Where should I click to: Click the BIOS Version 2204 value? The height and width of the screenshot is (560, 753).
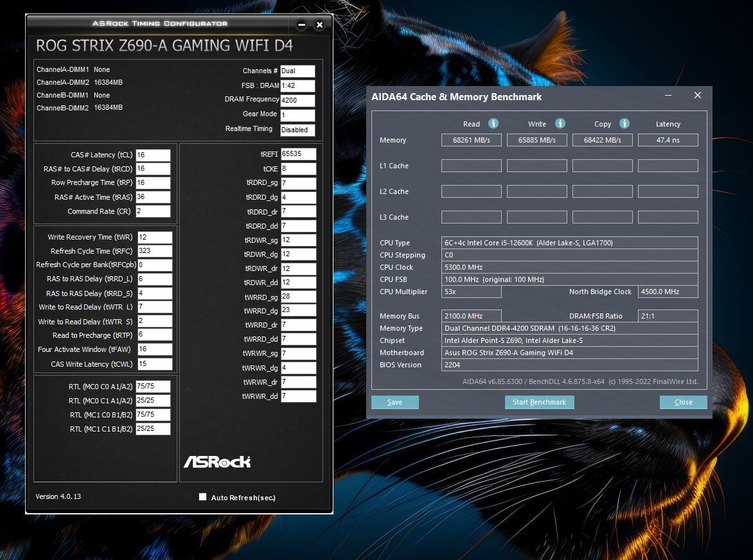pos(569,365)
